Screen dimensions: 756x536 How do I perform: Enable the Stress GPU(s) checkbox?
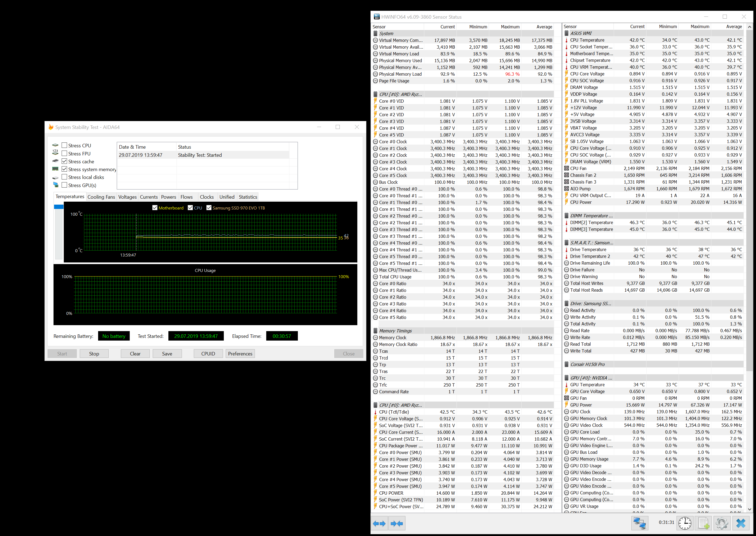[x=64, y=185]
